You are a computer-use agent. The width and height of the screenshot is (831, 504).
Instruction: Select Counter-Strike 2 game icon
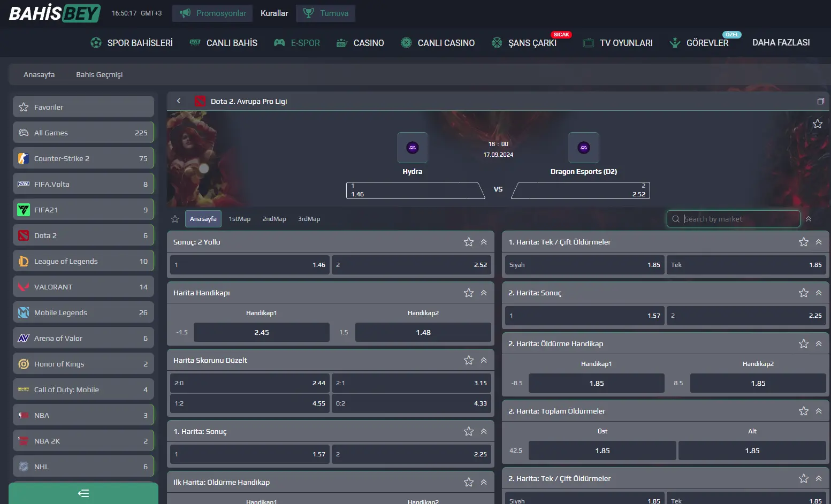tap(24, 158)
